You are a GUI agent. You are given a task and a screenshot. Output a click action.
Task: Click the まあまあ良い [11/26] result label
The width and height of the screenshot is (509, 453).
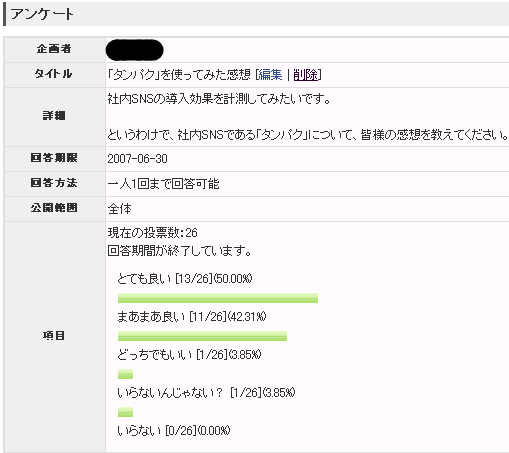(192, 316)
